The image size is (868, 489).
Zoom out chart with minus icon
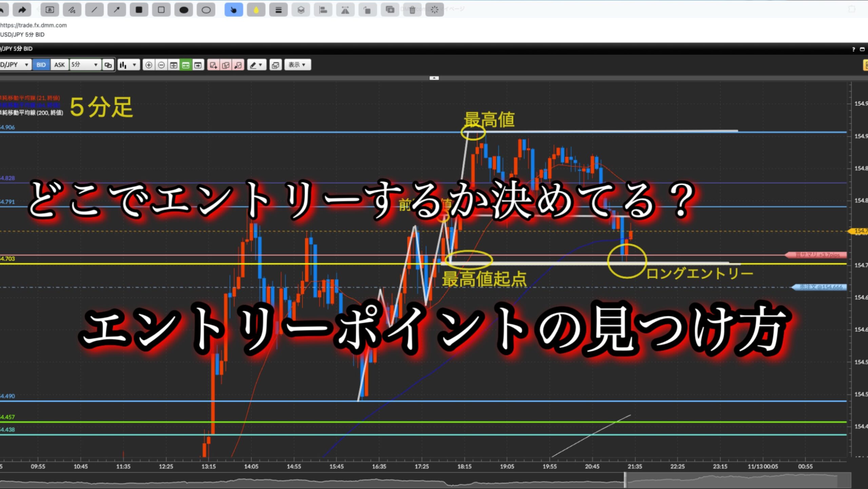161,65
